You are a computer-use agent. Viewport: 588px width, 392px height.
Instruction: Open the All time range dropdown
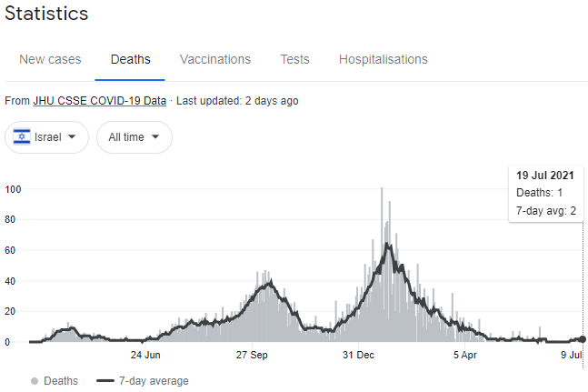point(135,137)
